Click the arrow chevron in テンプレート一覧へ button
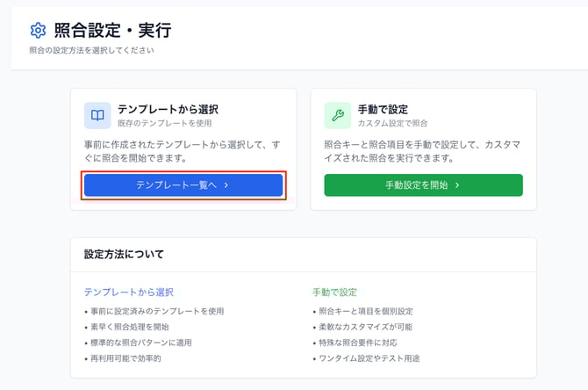This screenshot has width=588, height=390. [226, 185]
